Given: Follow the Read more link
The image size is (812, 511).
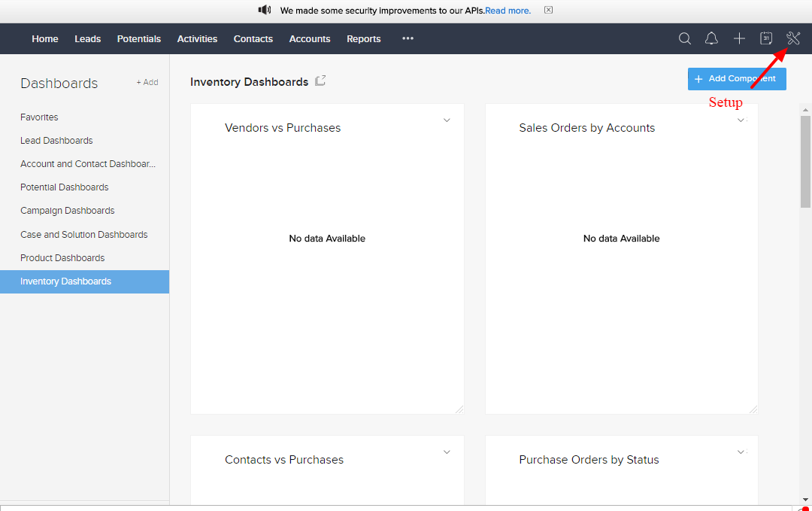Looking at the screenshot, I should [508, 11].
